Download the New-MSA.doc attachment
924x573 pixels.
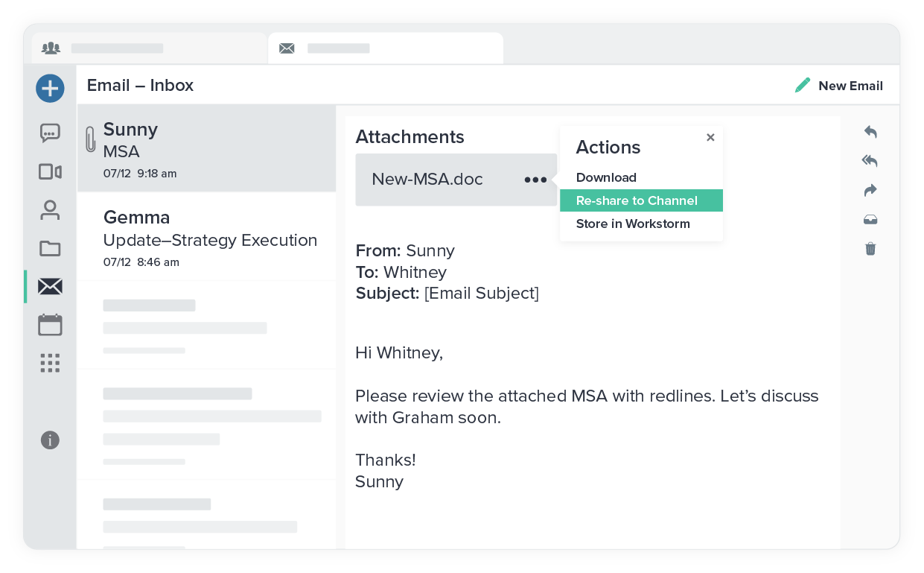point(606,177)
